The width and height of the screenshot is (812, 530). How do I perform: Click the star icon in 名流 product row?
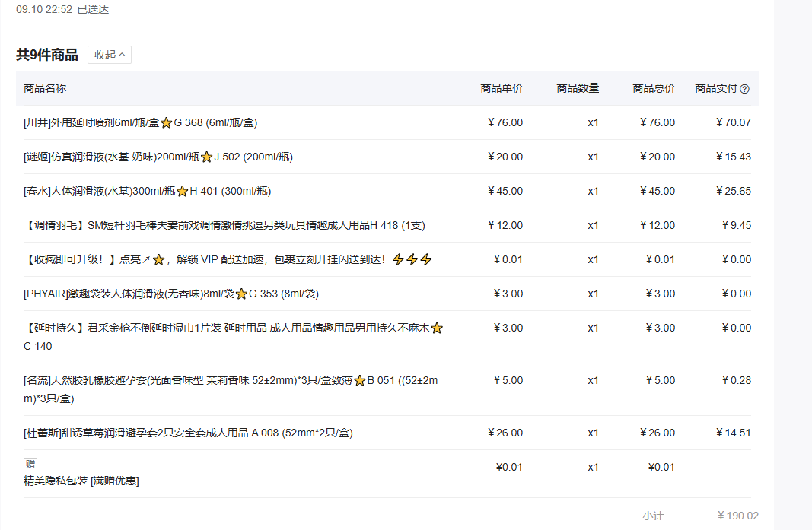pos(359,381)
